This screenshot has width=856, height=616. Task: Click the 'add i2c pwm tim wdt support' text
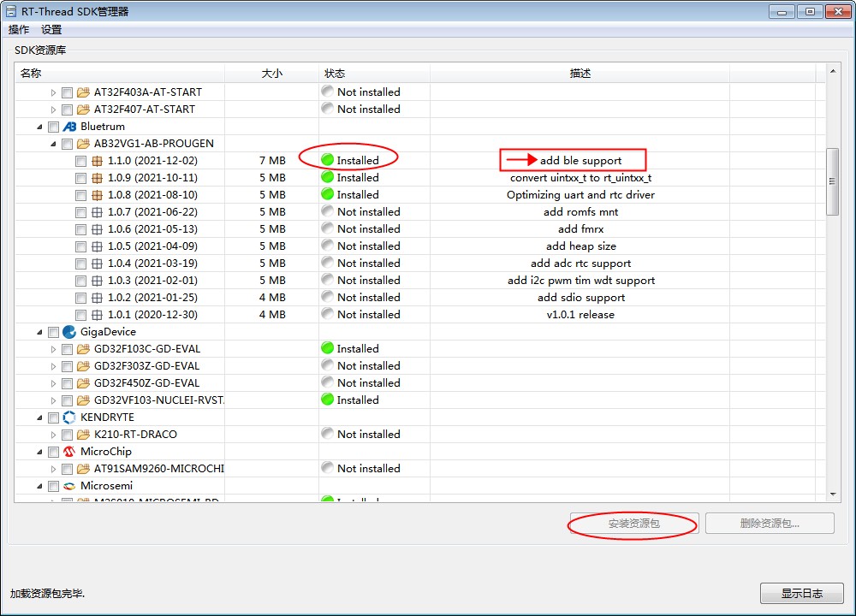581,281
